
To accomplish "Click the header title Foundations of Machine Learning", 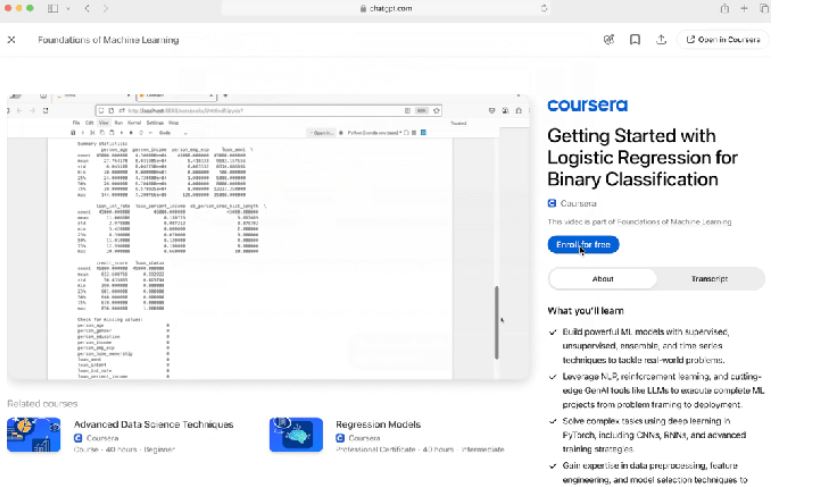I will (x=108, y=40).
